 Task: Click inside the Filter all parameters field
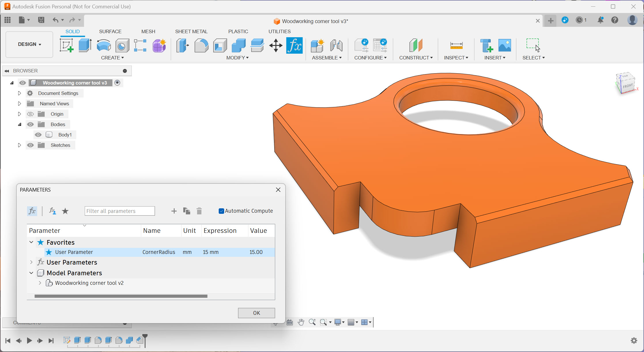pyautogui.click(x=119, y=211)
